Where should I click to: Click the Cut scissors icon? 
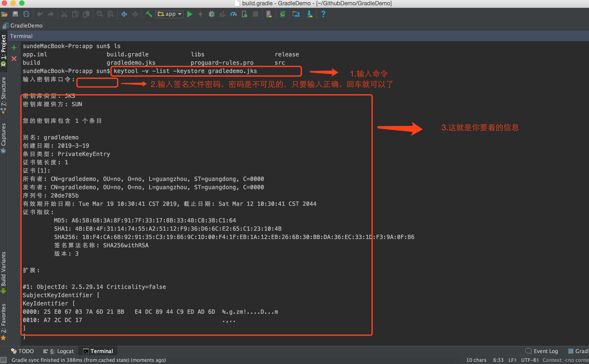tap(64, 14)
